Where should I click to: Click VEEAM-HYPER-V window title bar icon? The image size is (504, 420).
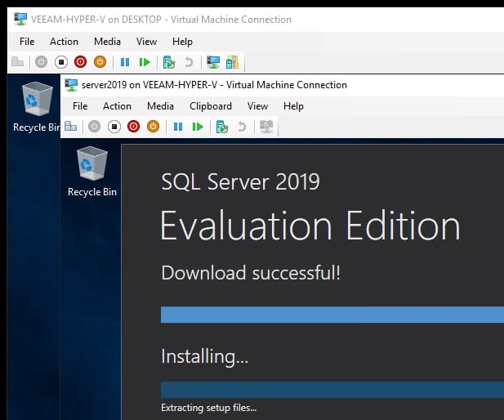point(20,19)
